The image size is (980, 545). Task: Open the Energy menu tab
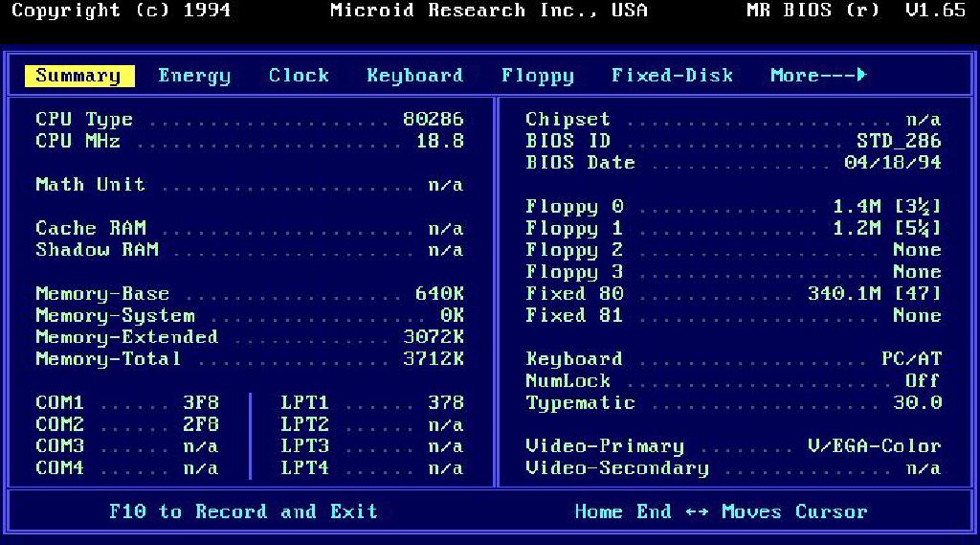click(x=194, y=76)
